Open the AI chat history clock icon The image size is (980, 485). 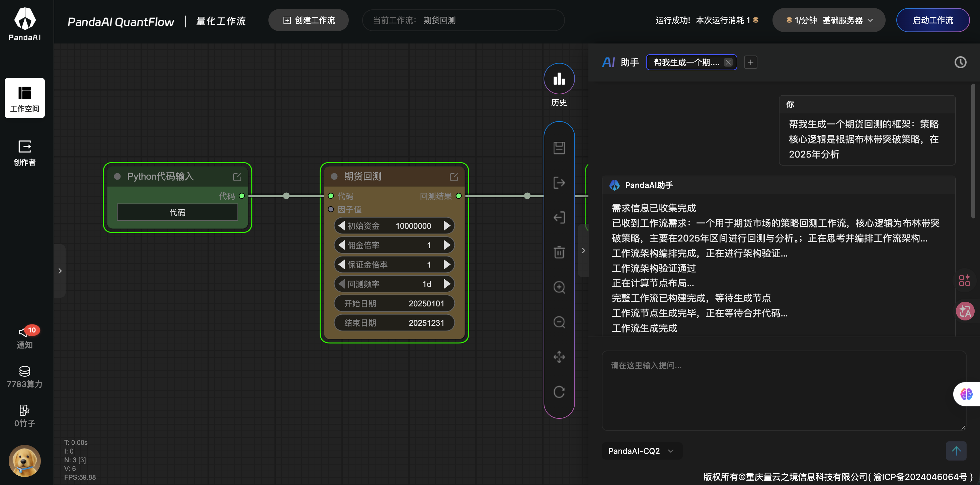click(x=960, y=62)
